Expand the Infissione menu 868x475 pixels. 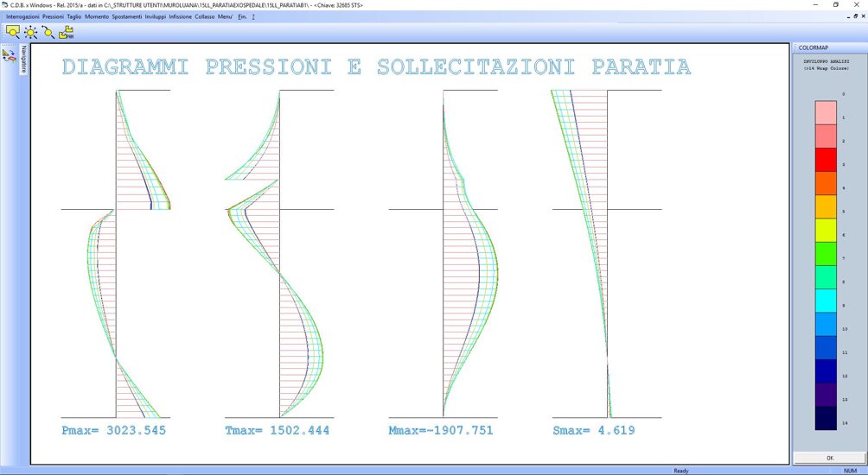point(181,16)
